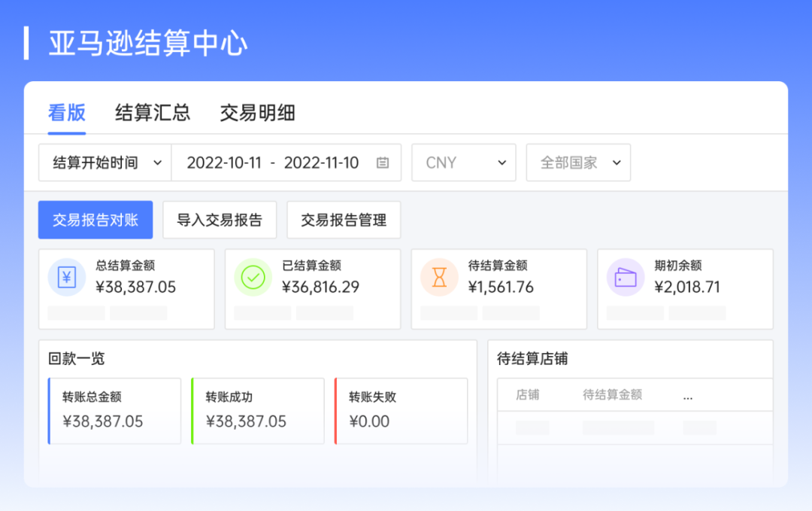The height and width of the screenshot is (511, 812).
Task: Click the 转账成功 card in 回款一览
Action: click(257, 410)
